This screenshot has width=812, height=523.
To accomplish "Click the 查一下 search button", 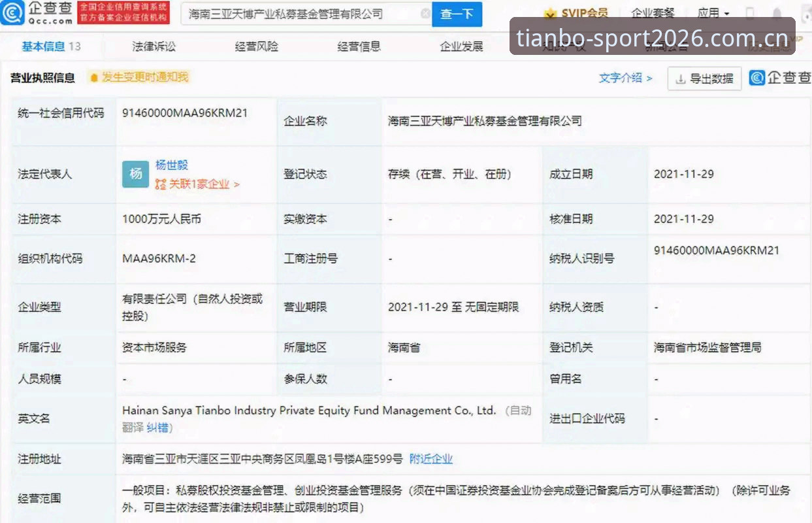I will (x=457, y=14).
